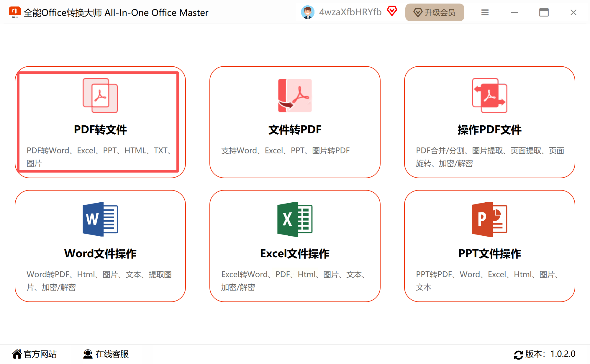
Task: Open the 官方网站 link
Action: [35, 354]
